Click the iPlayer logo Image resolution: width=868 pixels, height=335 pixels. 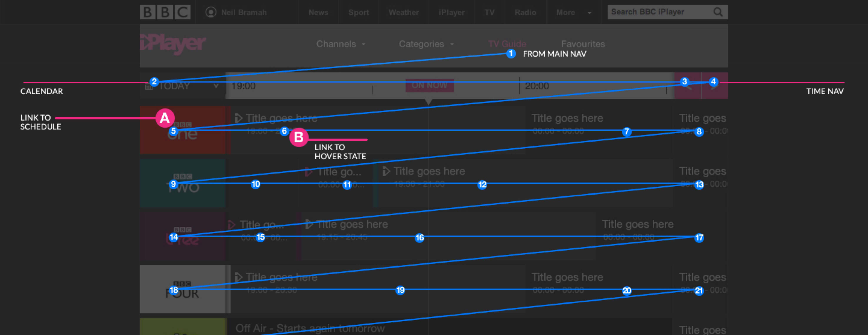(x=173, y=44)
